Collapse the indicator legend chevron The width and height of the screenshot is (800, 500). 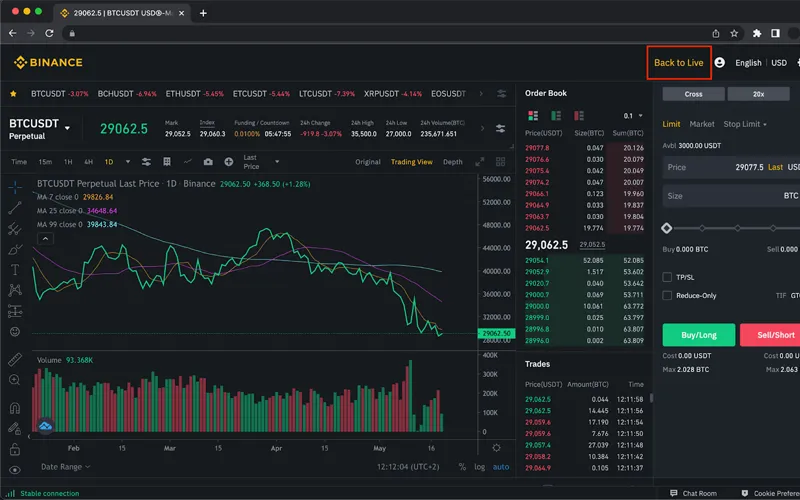click(x=45, y=238)
